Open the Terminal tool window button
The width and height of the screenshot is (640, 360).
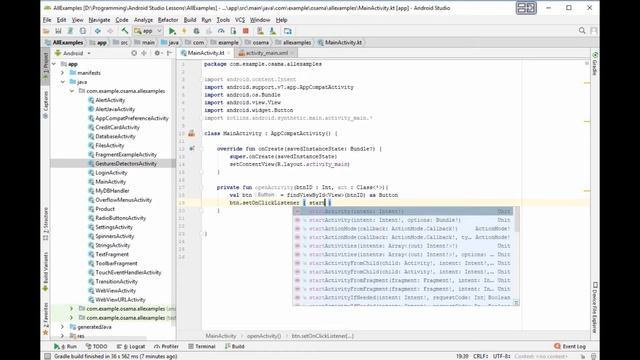[202, 346]
